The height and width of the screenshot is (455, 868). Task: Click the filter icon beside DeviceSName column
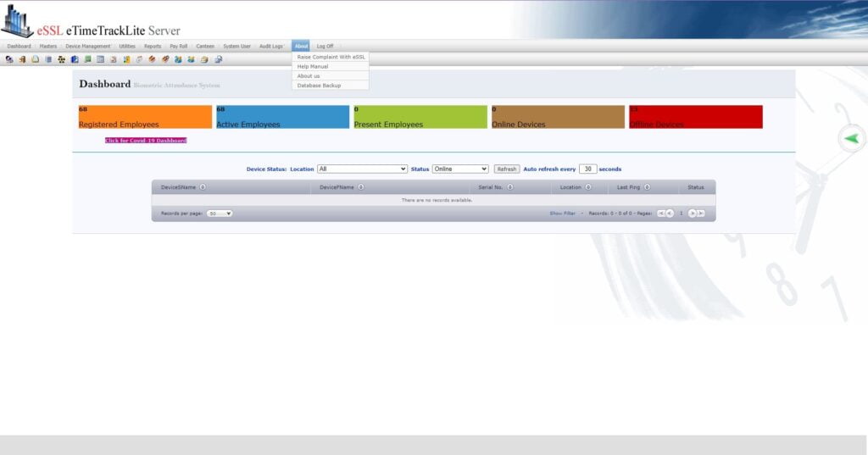point(203,187)
